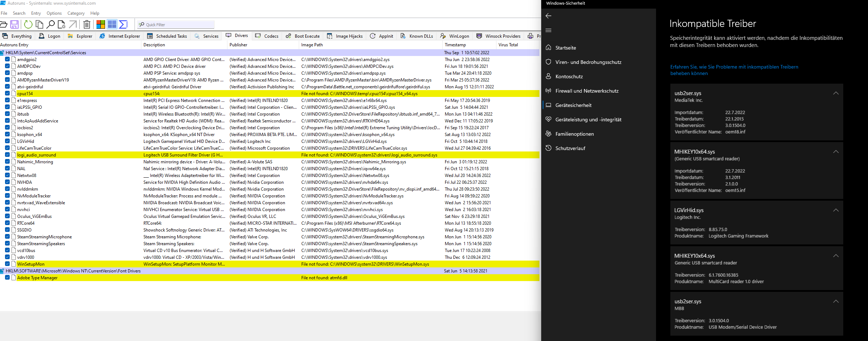
Task: Open the Category menu
Action: tap(76, 13)
